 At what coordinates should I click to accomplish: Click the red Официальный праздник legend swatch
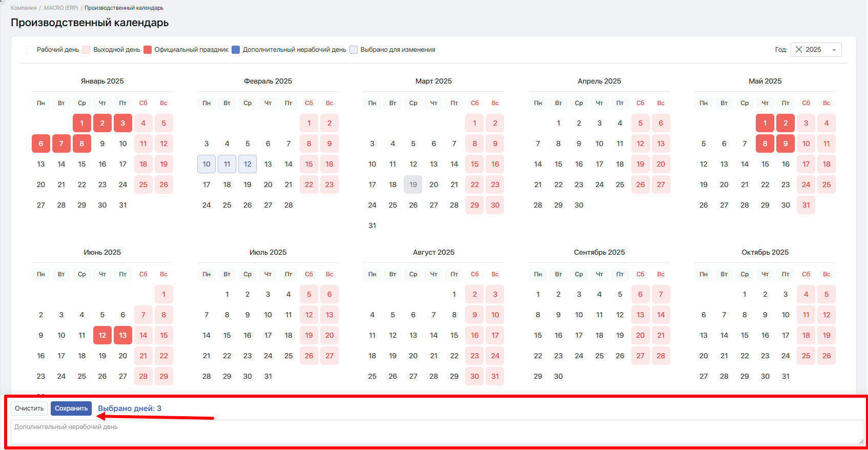click(x=148, y=50)
